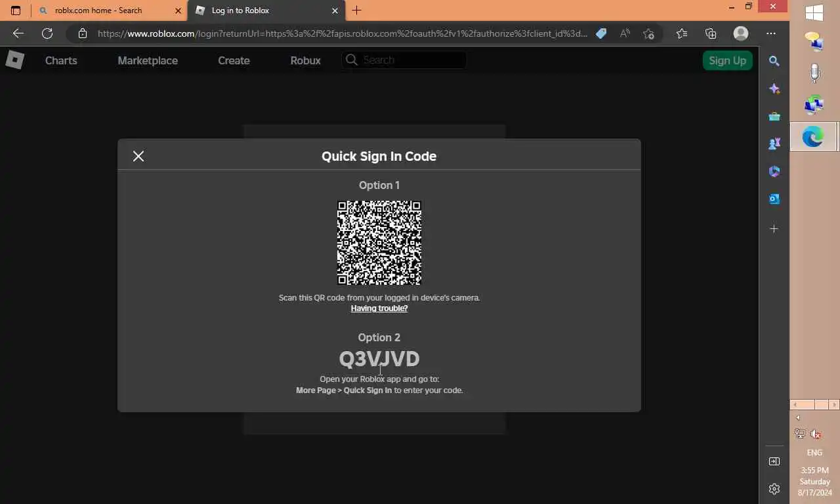Click the Sign Up button
The height and width of the screenshot is (504, 840).
pyautogui.click(x=727, y=60)
